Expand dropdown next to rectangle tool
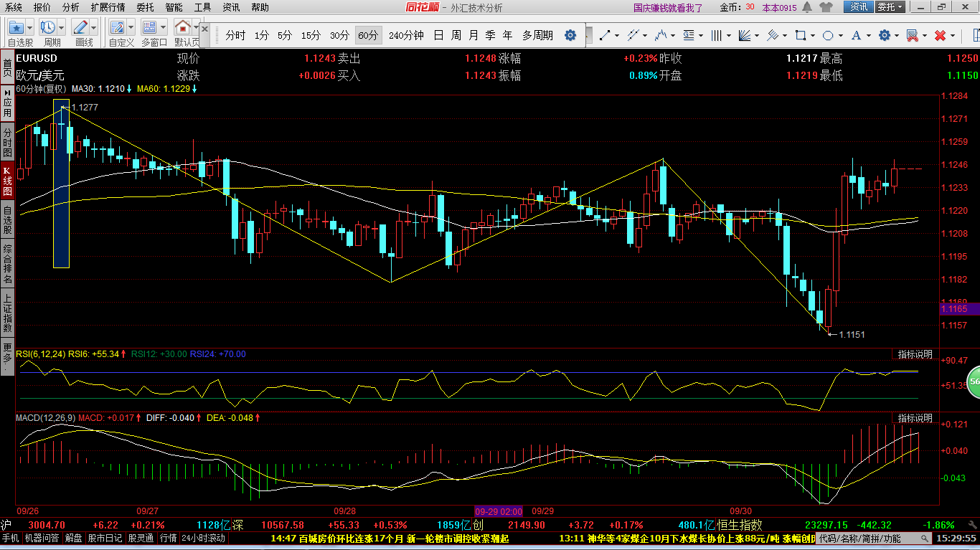The width and height of the screenshot is (980, 550). 812,35
